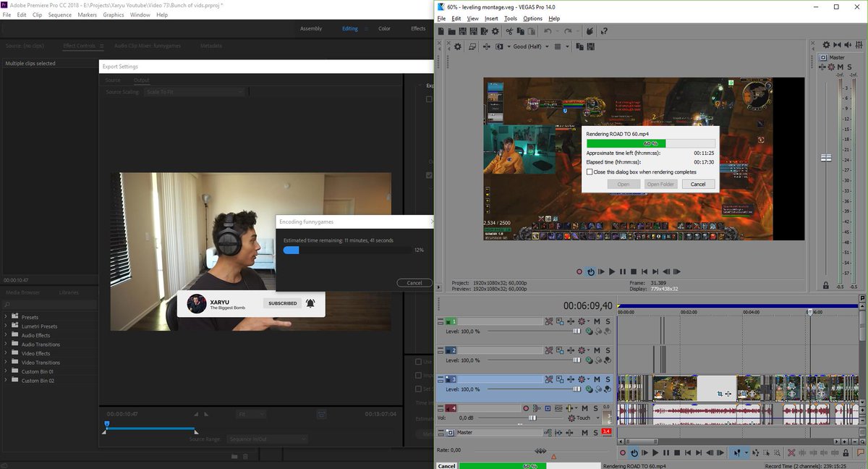Viewport: 868px width, 469px height.
Task: Click the Cut scissors icon in VEGAS
Action: click(x=509, y=31)
